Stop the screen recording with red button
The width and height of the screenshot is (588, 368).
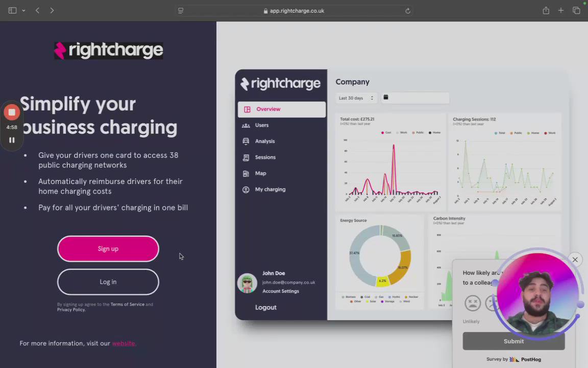point(12,112)
